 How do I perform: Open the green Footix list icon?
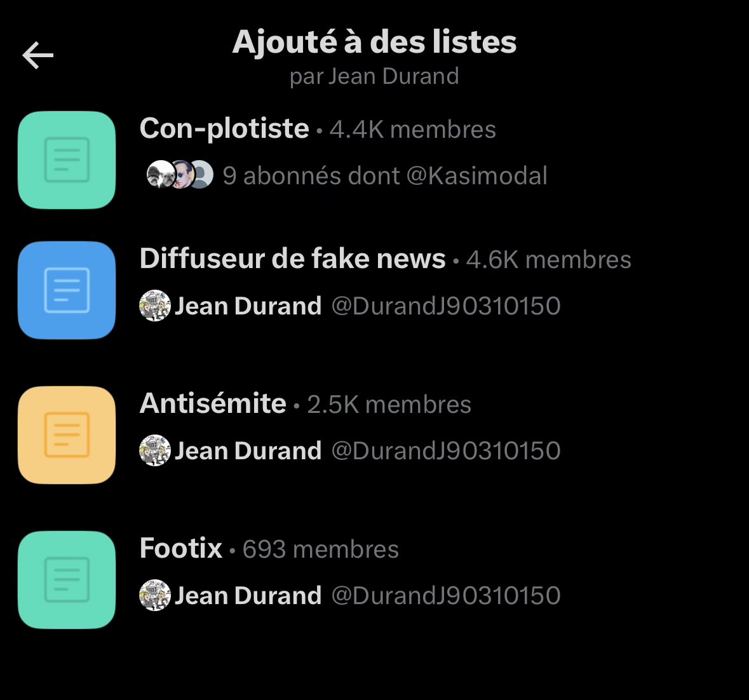click(67, 580)
